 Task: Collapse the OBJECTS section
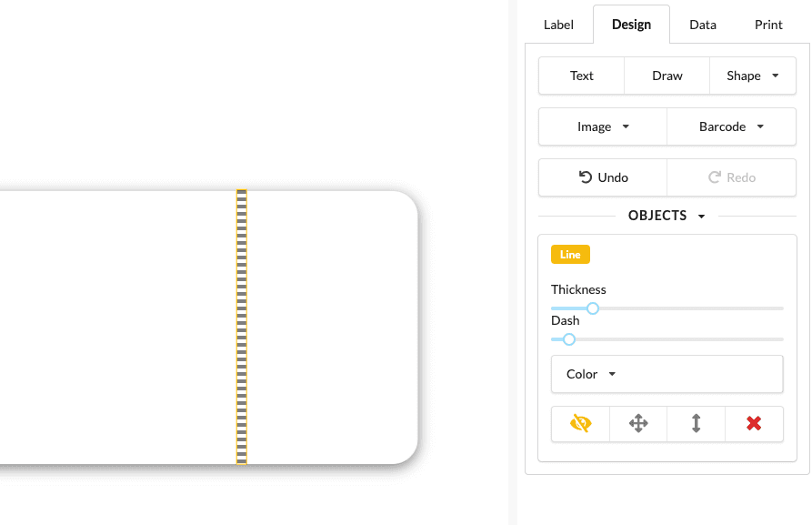tap(667, 216)
